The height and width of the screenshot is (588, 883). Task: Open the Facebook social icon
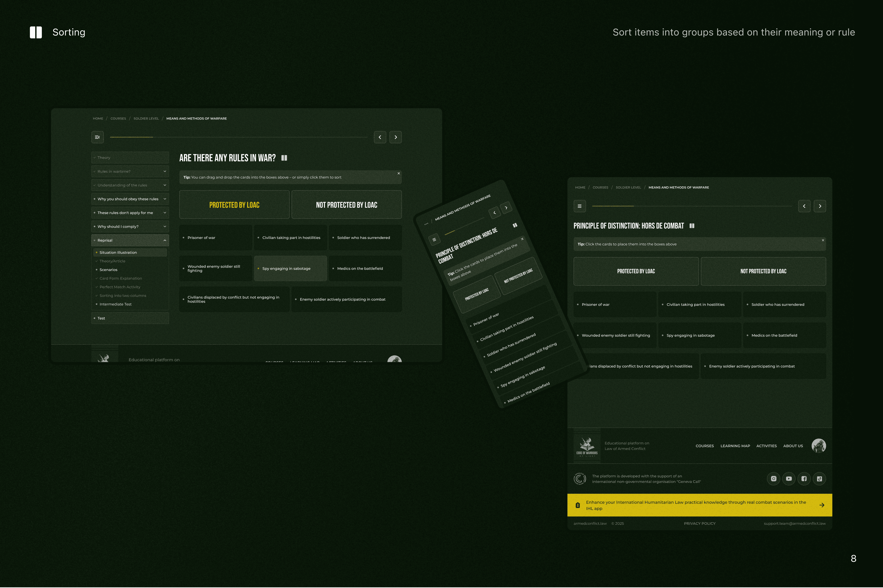pos(804,479)
